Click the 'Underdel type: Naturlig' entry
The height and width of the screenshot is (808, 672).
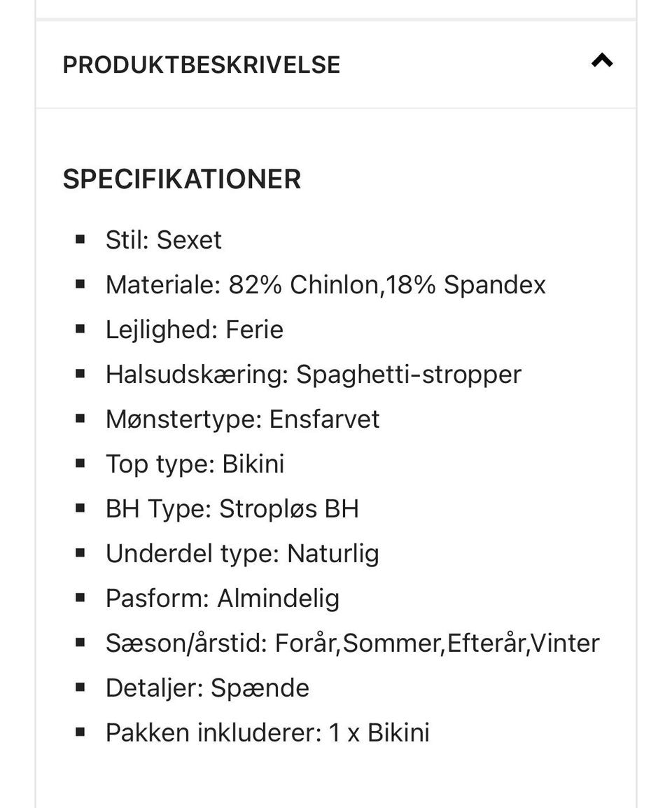click(243, 554)
